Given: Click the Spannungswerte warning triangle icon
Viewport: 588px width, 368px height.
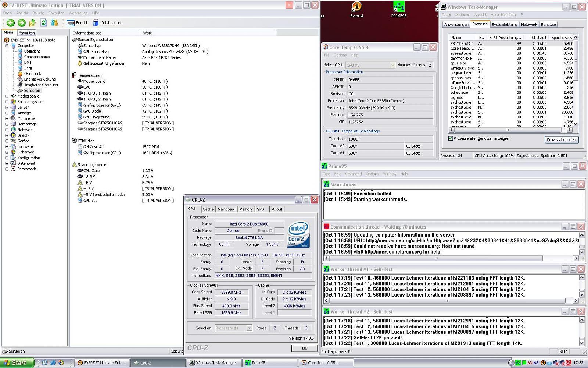Looking at the screenshot, I should tap(75, 165).
